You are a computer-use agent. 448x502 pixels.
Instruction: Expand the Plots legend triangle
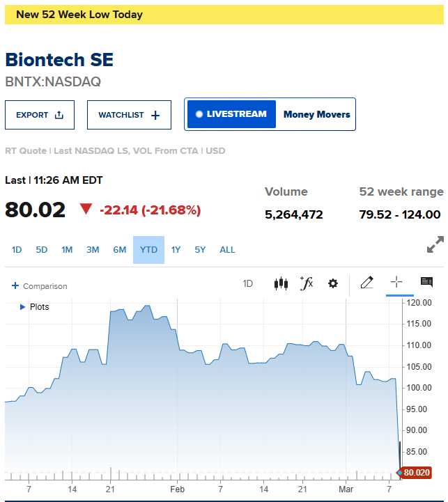(23, 306)
